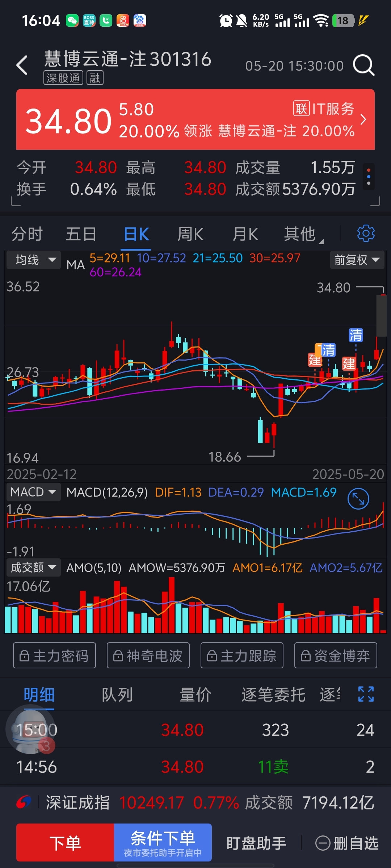The image size is (391, 868).
Task: Tap the red 建 marker below 清
Action: 349,363
